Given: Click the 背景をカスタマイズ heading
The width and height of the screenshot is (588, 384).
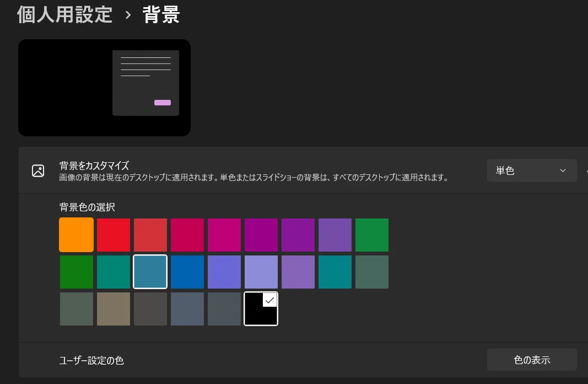Looking at the screenshot, I should 94,166.
